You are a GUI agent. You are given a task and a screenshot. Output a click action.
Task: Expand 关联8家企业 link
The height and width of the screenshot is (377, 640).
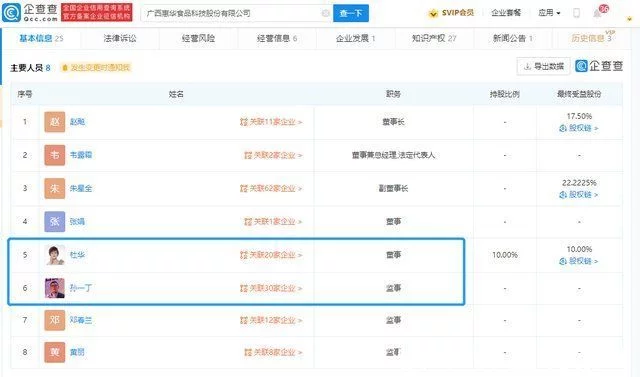coord(273,352)
